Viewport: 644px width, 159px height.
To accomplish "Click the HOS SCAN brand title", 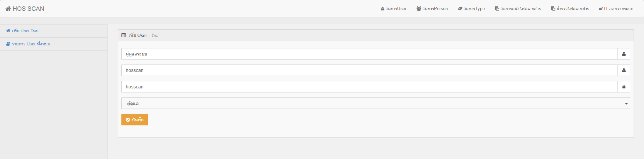I will tap(29, 9).
